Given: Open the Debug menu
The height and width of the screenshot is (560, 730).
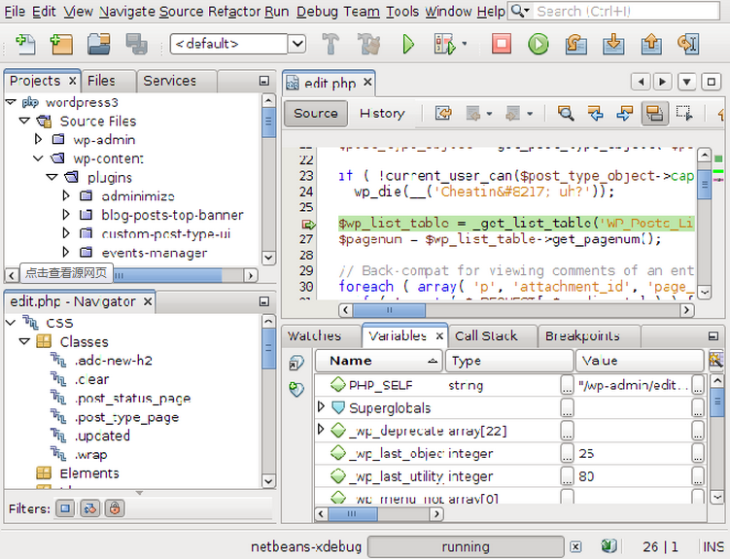Looking at the screenshot, I should coord(317,11).
